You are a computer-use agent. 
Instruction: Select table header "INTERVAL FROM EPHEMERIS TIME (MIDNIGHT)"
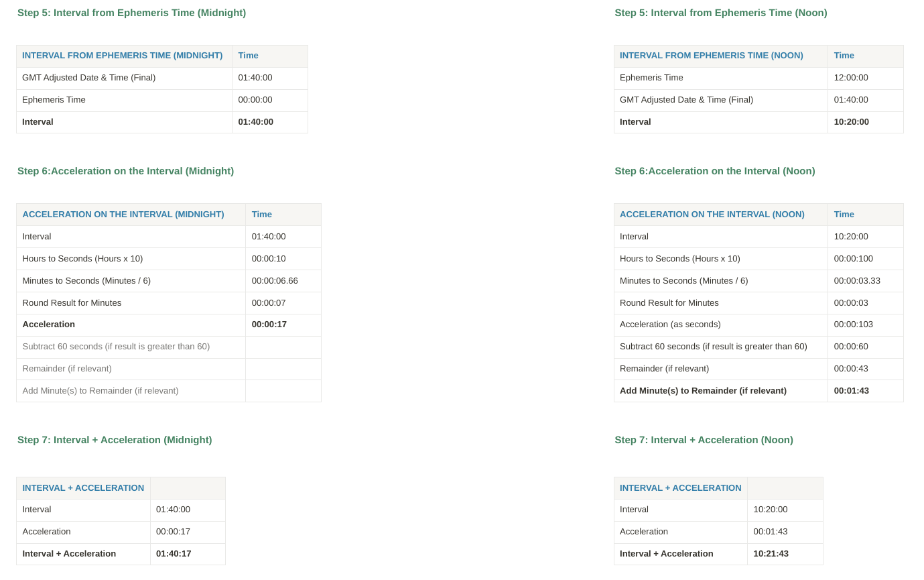(x=123, y=56)
